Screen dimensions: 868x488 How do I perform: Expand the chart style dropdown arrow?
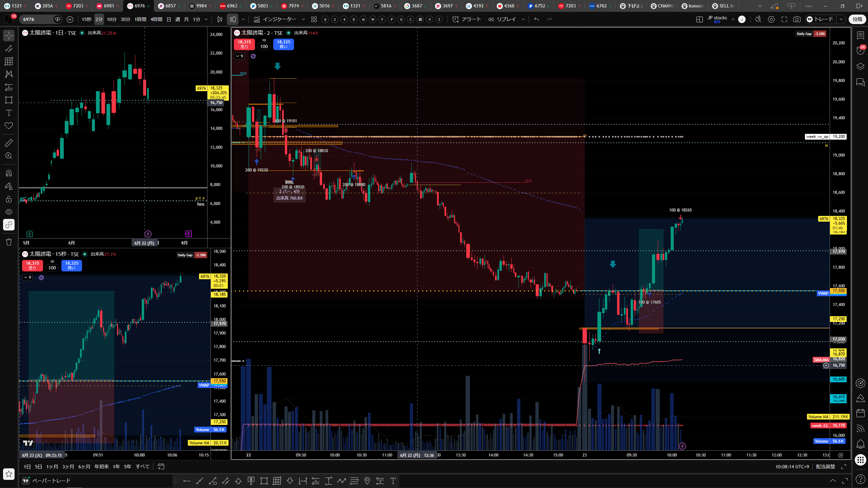point(243,19)
